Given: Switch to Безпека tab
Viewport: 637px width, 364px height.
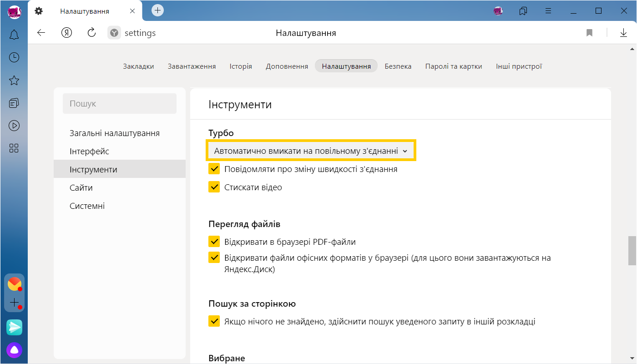Looking at the screenshot, I should click(x=398, y=66).
